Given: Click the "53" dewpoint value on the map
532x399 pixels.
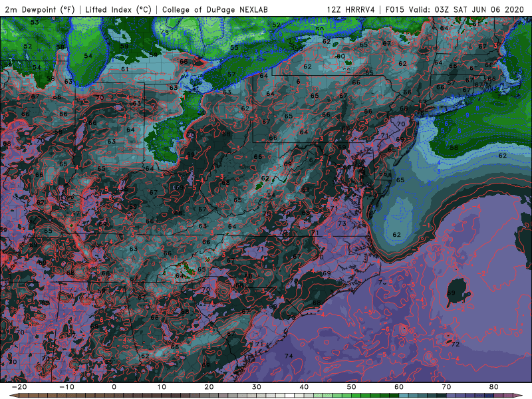Looking at the screenshot, I should 35,23.
